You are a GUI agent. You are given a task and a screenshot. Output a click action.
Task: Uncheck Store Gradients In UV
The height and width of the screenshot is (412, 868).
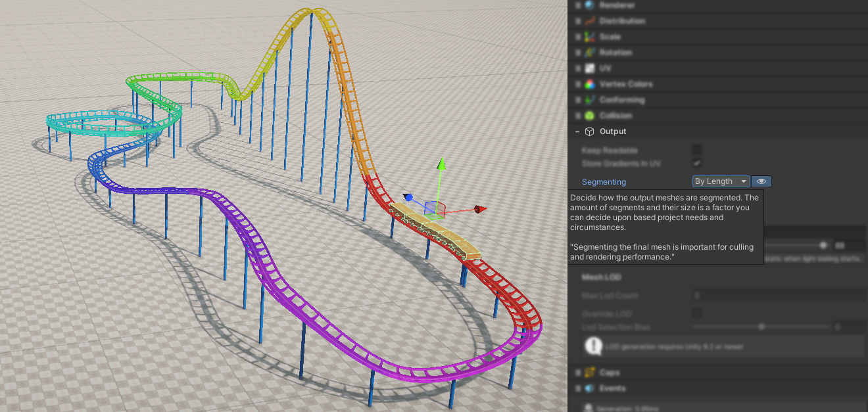coord(697,163)
